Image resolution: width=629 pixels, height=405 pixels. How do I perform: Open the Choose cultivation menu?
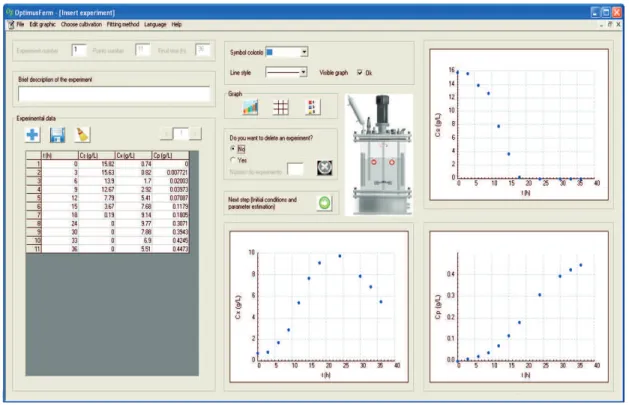[x=81, y=24]
